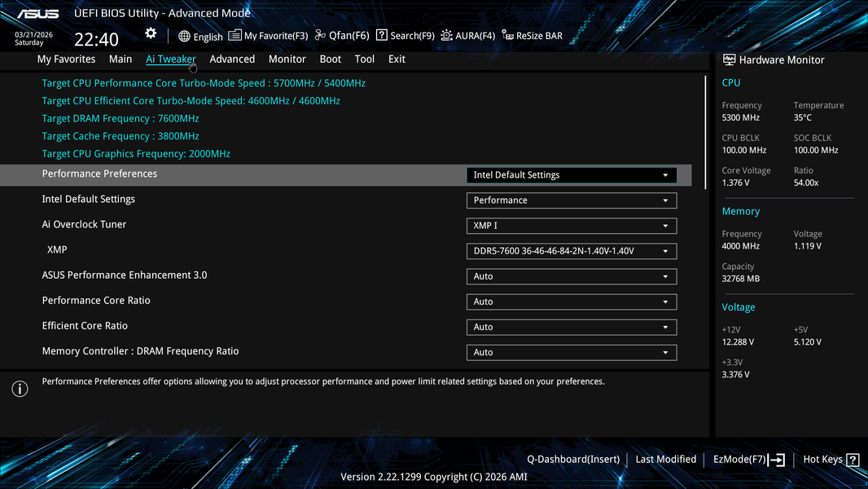Open Ai Overclock Tuner XMP I dropdown
This screenshot has width=868, height=489.
point(572,226)
